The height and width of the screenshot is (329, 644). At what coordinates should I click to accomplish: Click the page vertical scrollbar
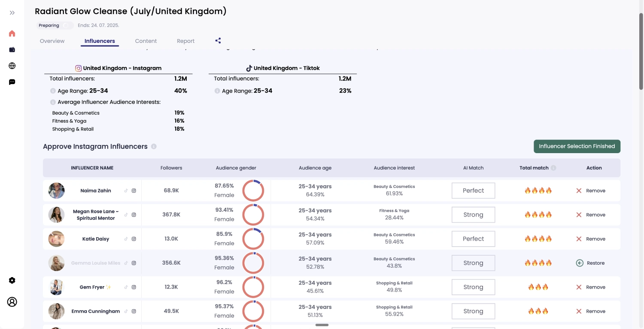[641, 51]
